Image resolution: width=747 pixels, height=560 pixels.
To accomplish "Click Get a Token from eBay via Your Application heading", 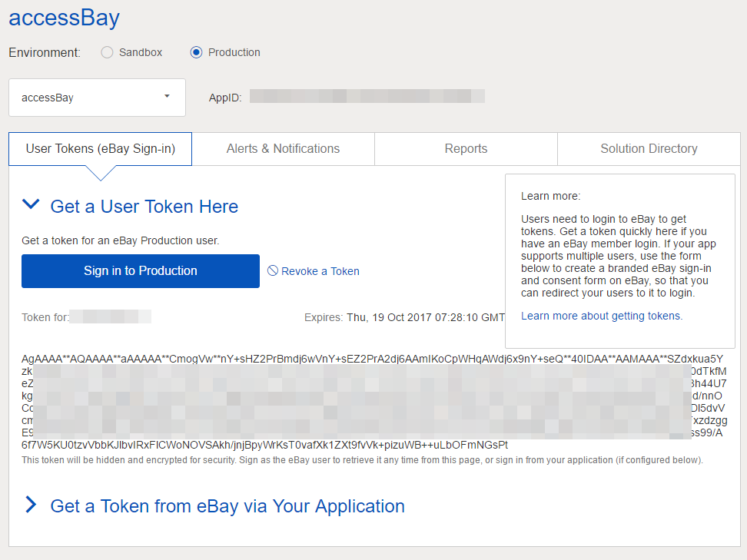I will [227, 506].
